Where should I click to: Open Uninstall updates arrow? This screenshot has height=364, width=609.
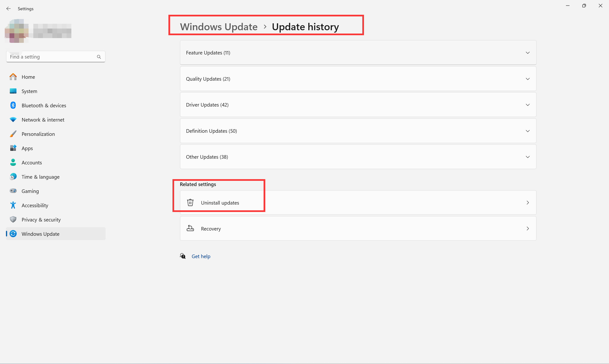[528, 203]
